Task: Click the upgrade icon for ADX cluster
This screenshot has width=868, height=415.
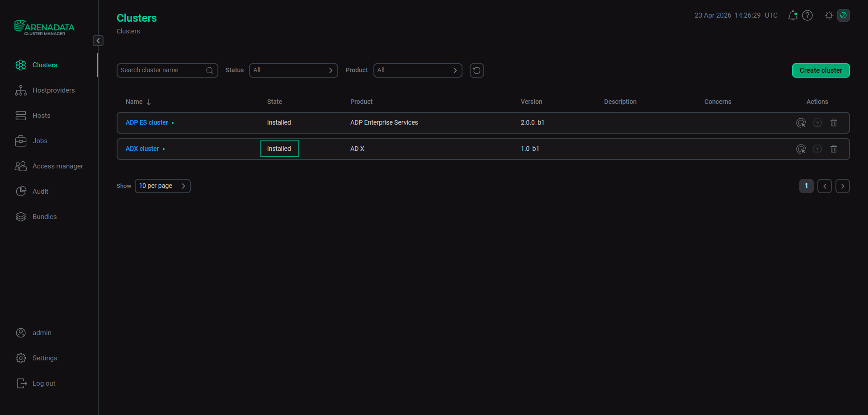Action: tap(817, 149)
